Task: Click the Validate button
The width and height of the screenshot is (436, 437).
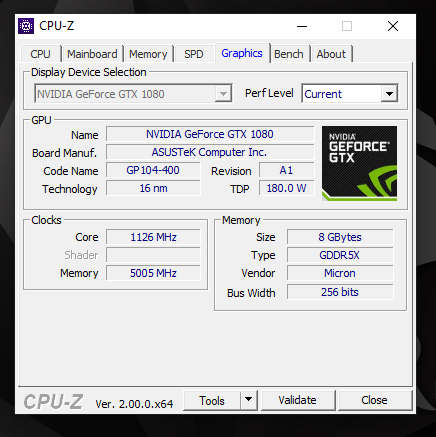Action: pyautogui.click(x=298, y=400)
